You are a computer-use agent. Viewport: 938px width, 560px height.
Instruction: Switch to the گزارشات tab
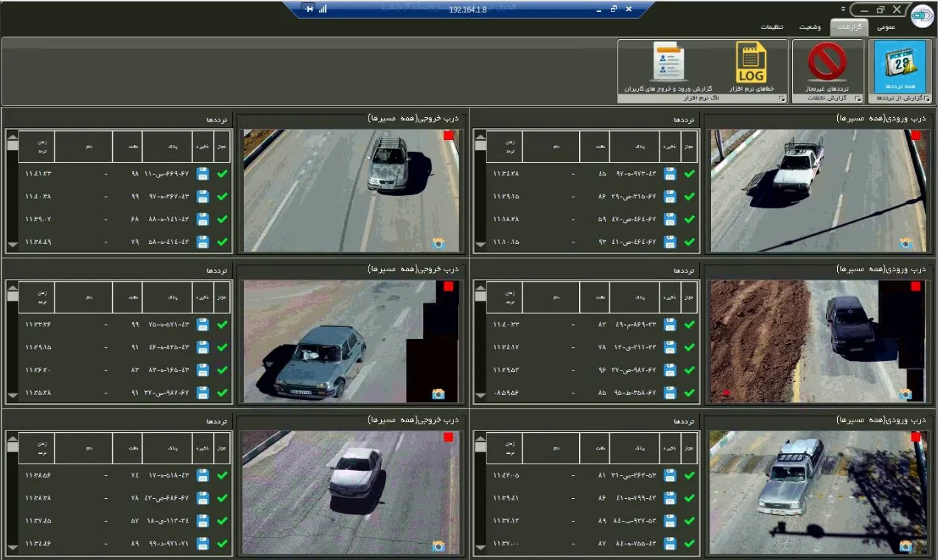pos(850,27)
